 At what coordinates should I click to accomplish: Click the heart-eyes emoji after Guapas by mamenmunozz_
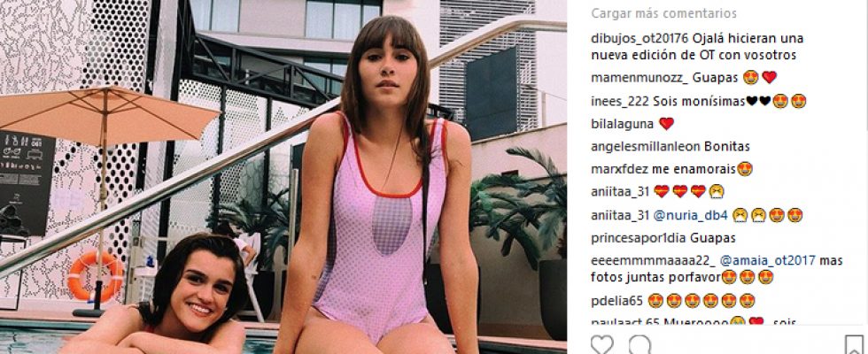click(751, 78)
